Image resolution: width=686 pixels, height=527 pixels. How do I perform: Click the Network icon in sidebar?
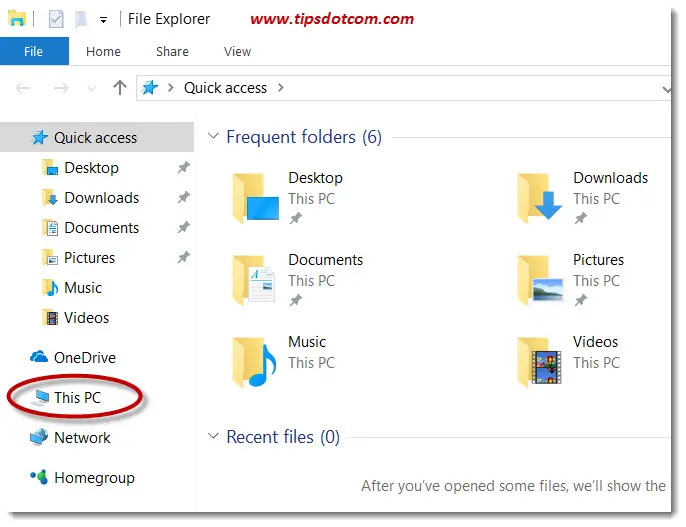[39, 437]
